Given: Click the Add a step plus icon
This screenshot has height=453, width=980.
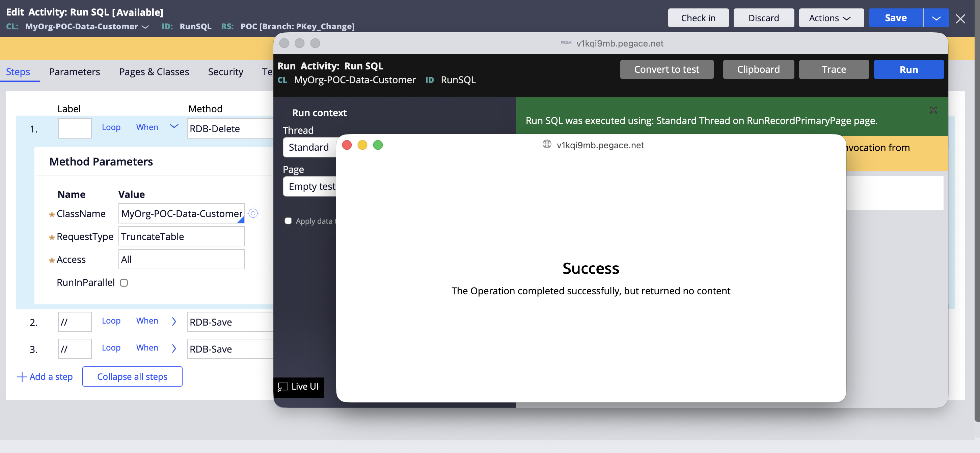Looking at the screenshot, I should point(22,376).
